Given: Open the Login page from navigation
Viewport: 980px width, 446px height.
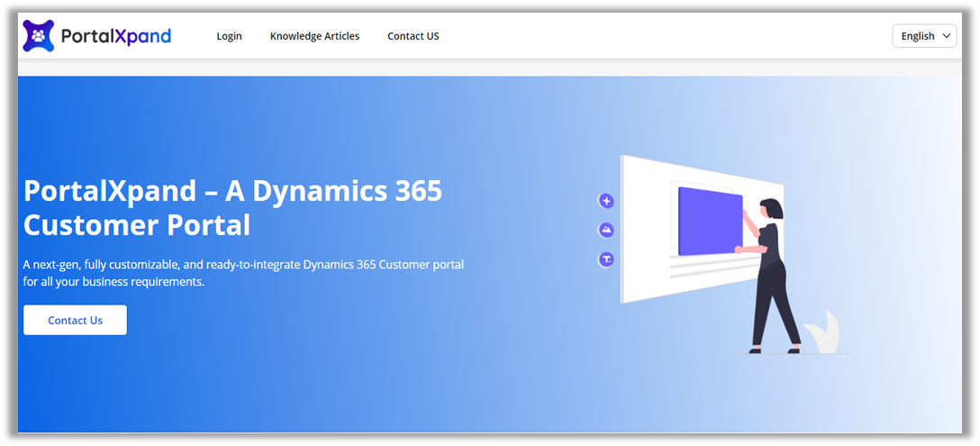Looking at the screenshot, I should (229, 36).
